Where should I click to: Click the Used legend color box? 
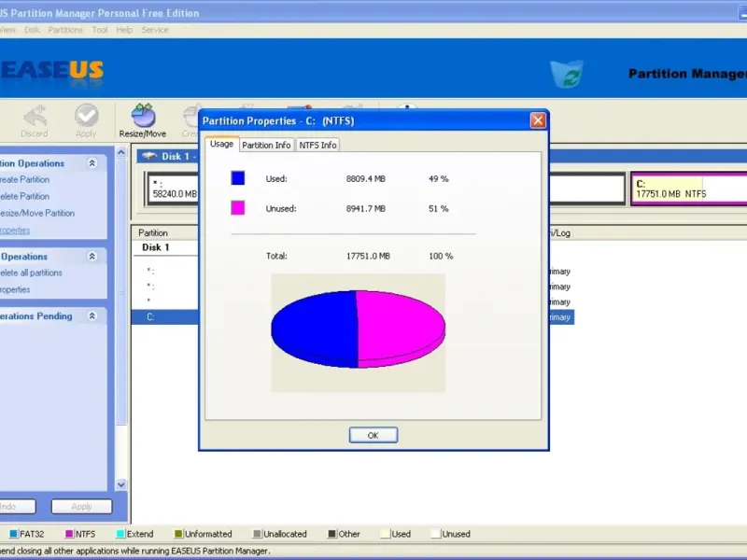pyautogui.click(x=386, y=534)
